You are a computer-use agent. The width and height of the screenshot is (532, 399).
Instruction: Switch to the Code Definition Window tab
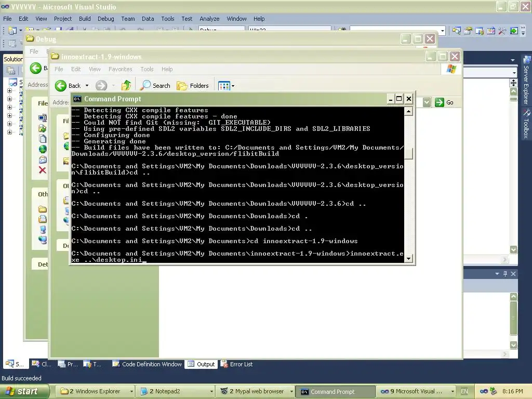[147, 364]
